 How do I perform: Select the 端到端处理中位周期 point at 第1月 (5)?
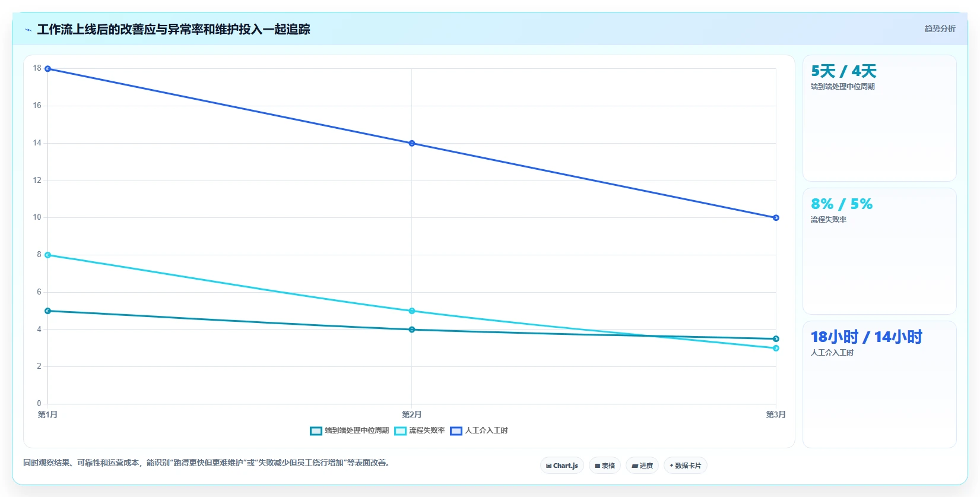pos(48,311)
